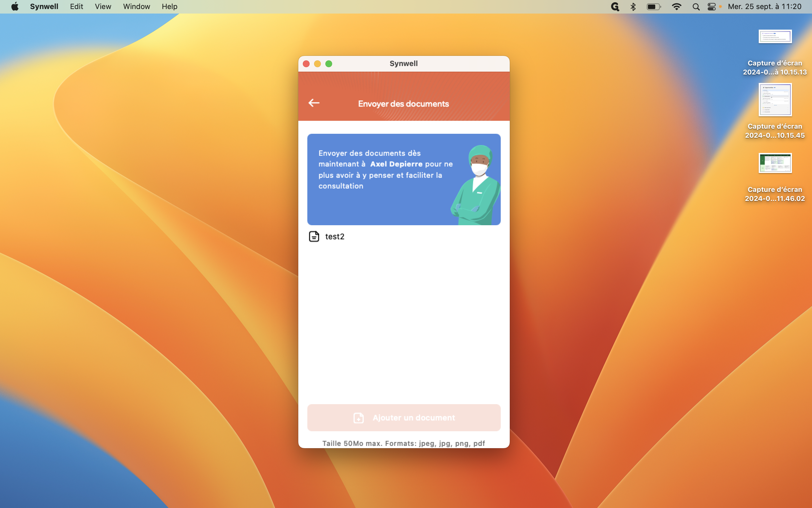The image size is (812, 508).
Task: Click the surgeon illustration in the blue banner
Action: [475, 185]
